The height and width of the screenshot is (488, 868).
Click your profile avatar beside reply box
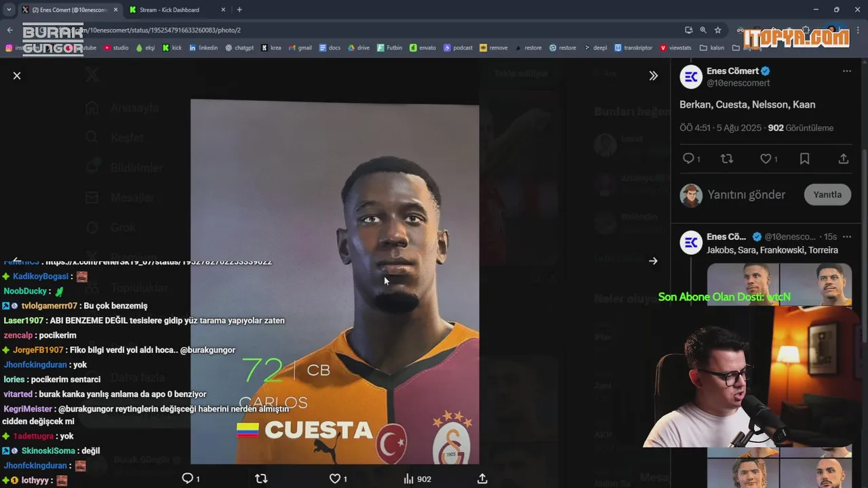coord(691,195)
